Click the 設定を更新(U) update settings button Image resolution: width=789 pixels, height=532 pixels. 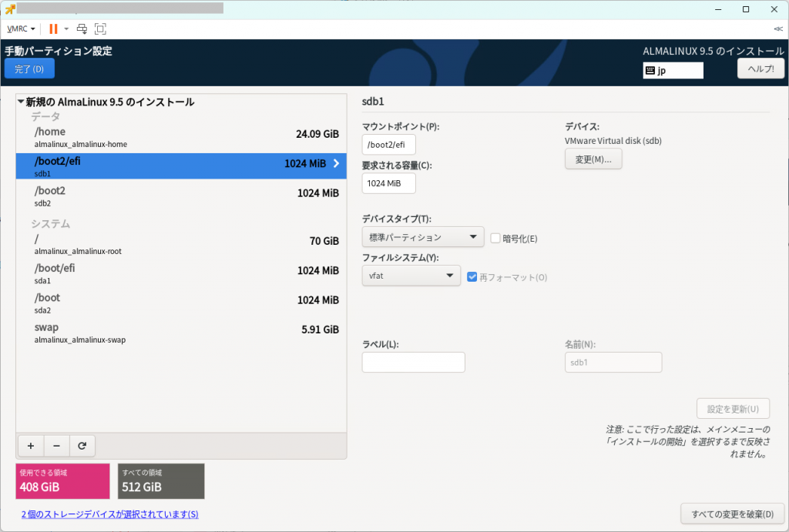[733, 409]
